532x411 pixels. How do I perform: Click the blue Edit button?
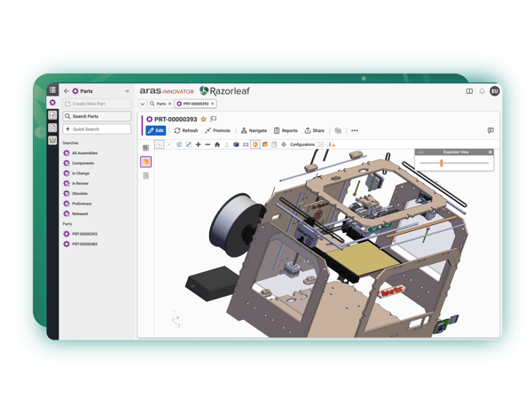pos(156,130)
